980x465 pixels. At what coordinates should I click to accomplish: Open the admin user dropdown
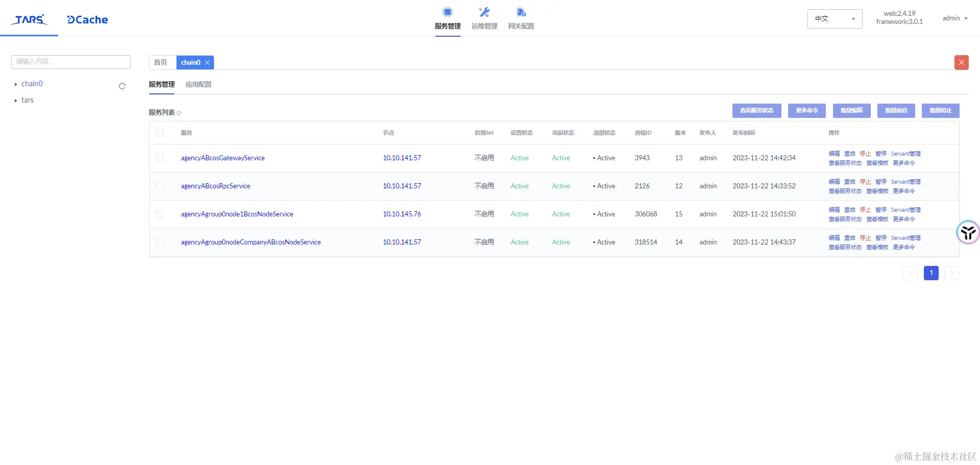coord(955,18)
